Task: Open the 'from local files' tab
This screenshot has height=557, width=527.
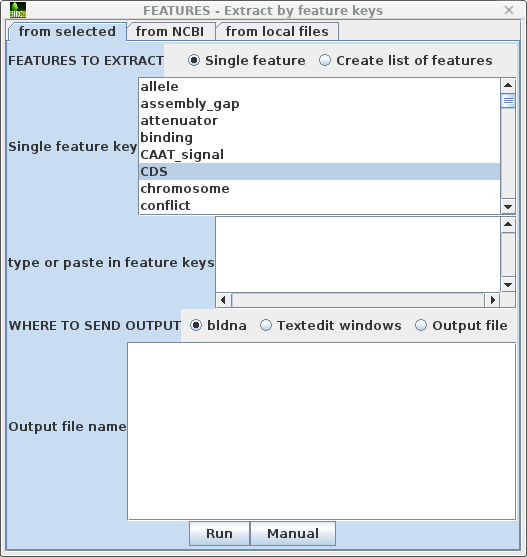Action: pyautogui.click(x=277, y=32)
